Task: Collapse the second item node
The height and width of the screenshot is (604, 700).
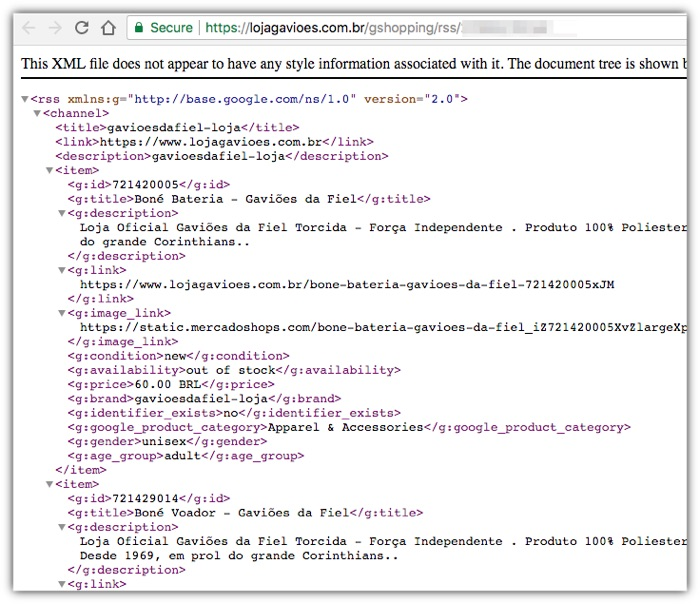Action: [50, 484]
